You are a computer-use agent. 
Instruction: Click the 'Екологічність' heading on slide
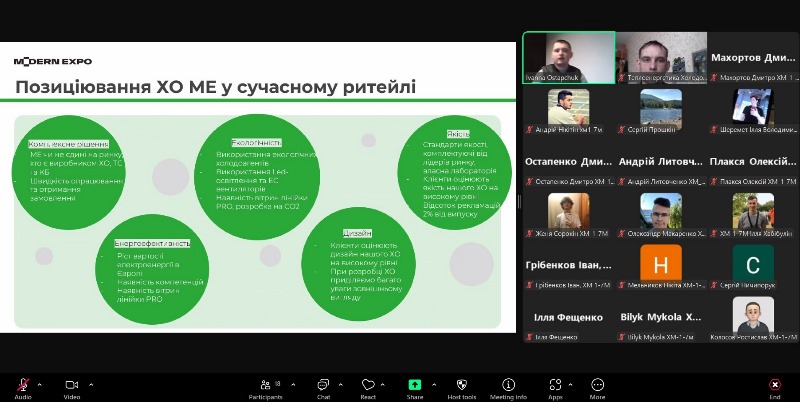tap(257, 143)
